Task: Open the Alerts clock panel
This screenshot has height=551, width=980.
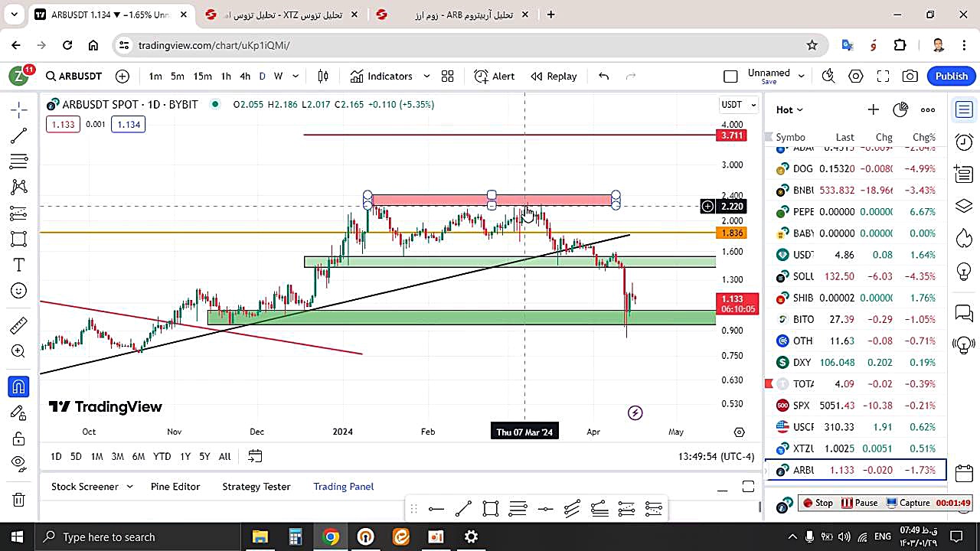Action: (x=964, y=142)
